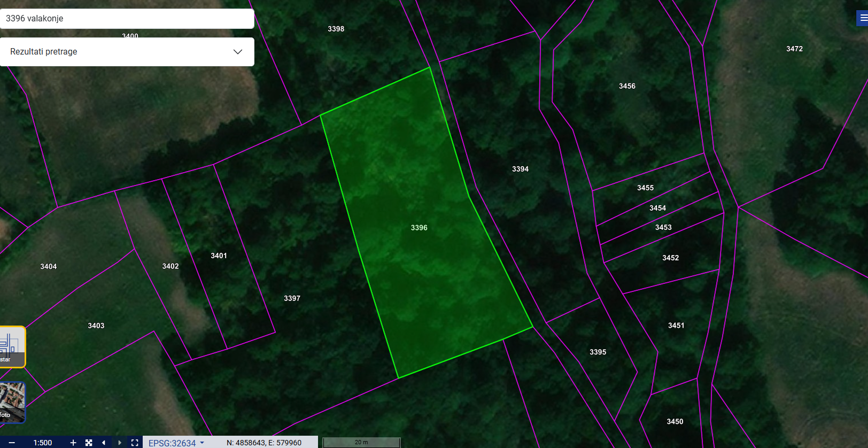Click the 1:500 map scale value
The image size is (868, 448).
pyautogui.click(x=43, y=443)
